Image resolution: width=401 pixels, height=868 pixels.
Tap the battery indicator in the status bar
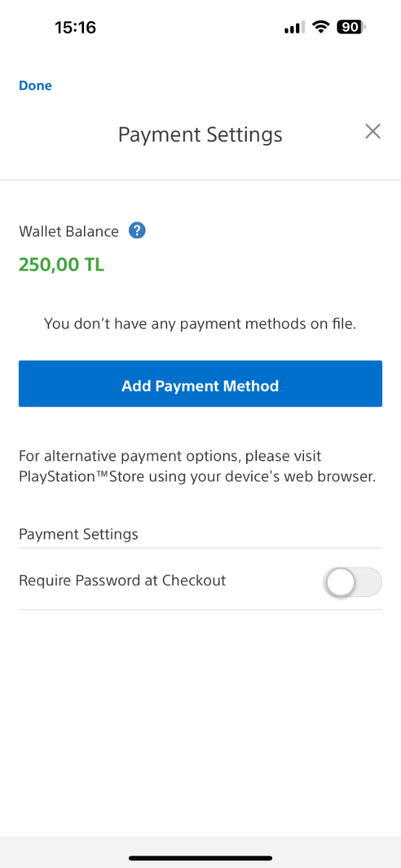[x=352, y=27]
